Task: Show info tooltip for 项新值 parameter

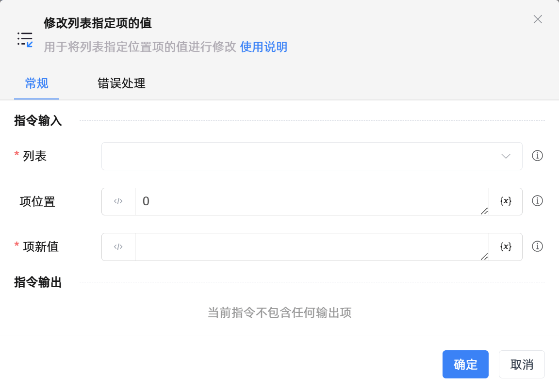Action: 537,246
